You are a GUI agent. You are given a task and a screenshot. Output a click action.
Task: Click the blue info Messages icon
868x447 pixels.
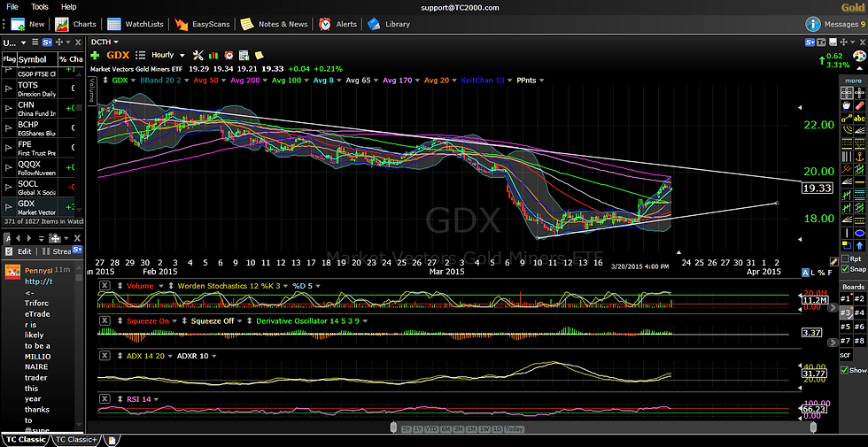[x=813, y=24]
